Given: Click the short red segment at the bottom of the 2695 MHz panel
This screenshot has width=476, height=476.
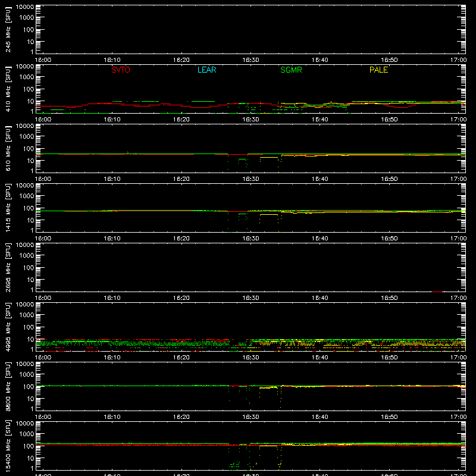Looking at the screenshot, I should coord(437,292).
